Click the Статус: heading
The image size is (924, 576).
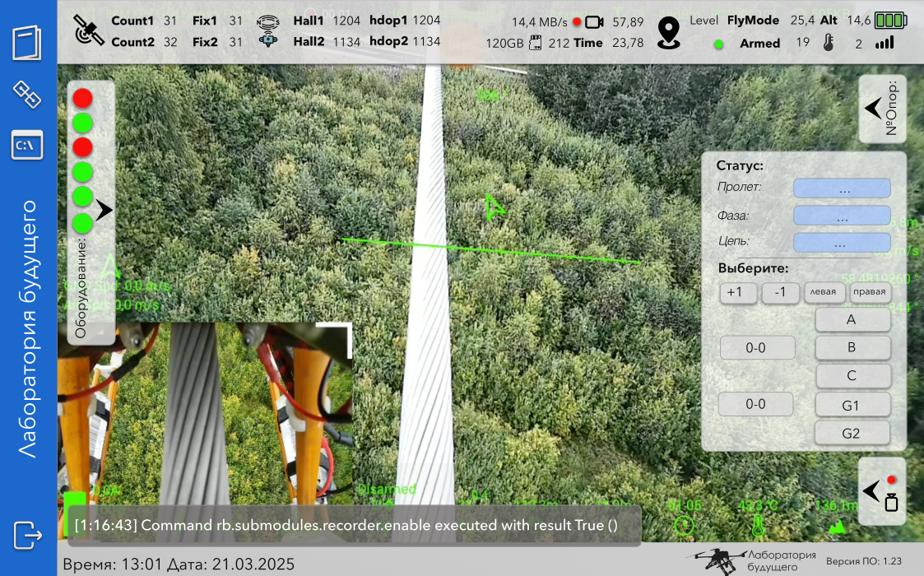click(740, 165)
